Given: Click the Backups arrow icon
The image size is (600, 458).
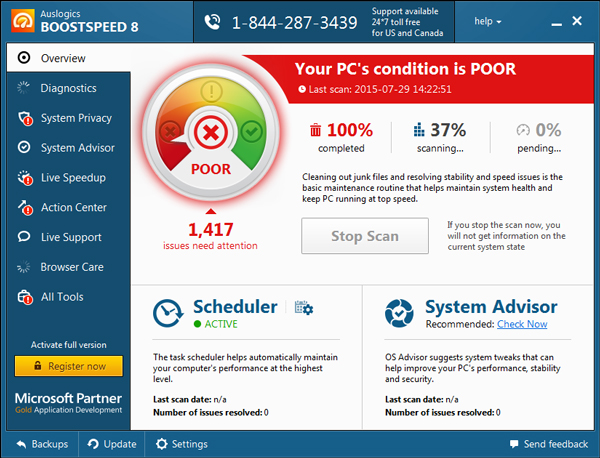Looking at the screenshot, I should [x=21, y=444].
